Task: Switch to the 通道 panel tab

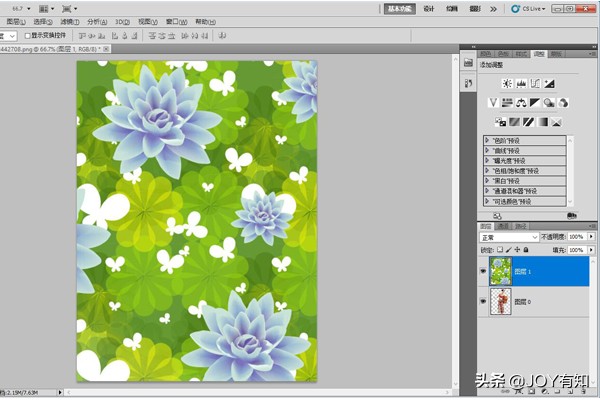Action: coord(503,226)
